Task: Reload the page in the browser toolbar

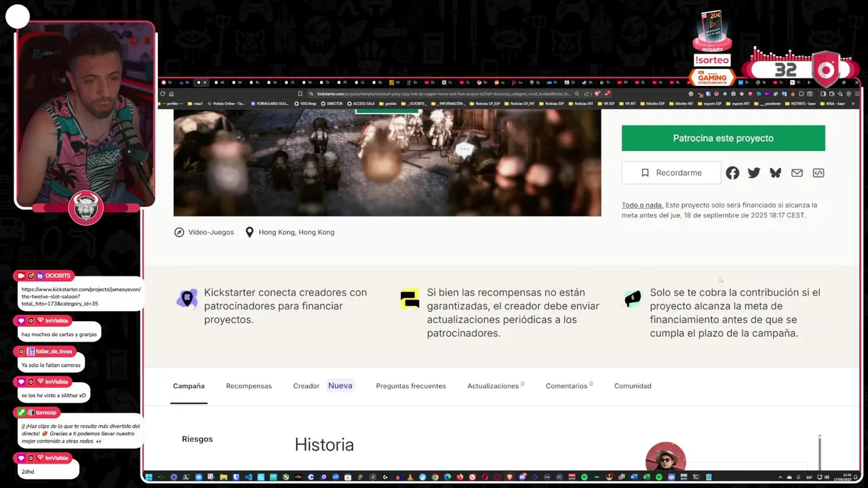Action: coord(163,94)
